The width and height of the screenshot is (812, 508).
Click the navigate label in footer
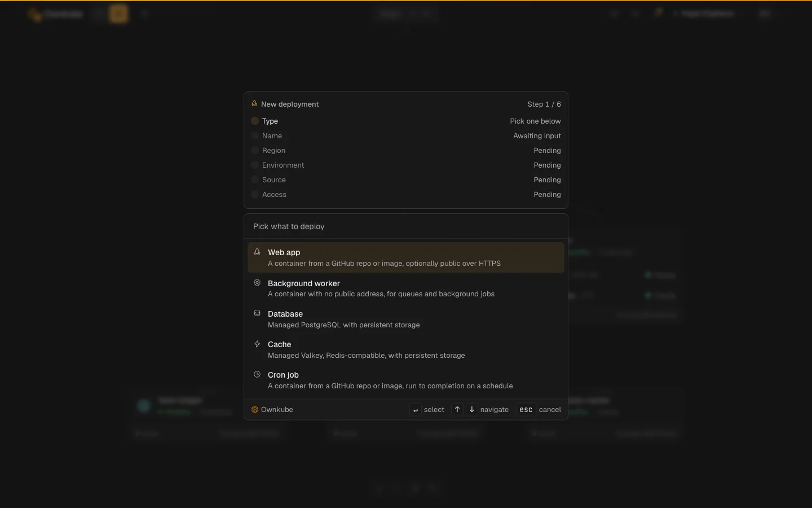pos(495,410)
